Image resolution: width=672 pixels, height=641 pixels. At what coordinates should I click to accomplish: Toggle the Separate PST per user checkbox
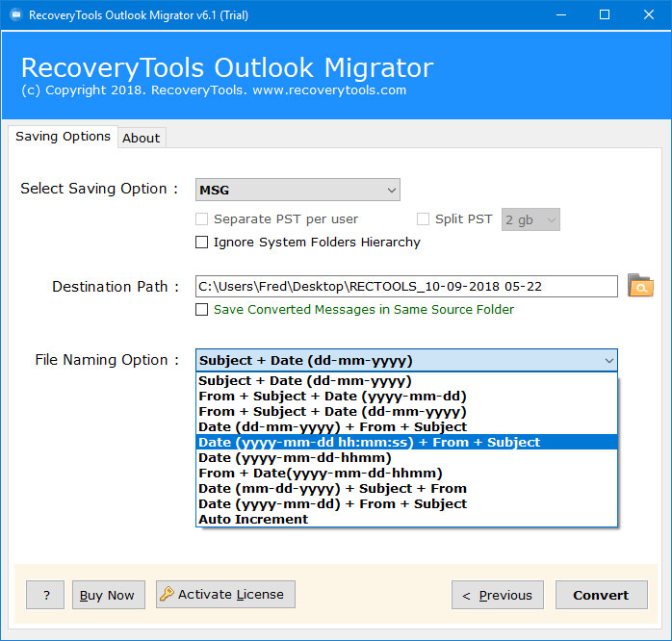tap(201, 218)
